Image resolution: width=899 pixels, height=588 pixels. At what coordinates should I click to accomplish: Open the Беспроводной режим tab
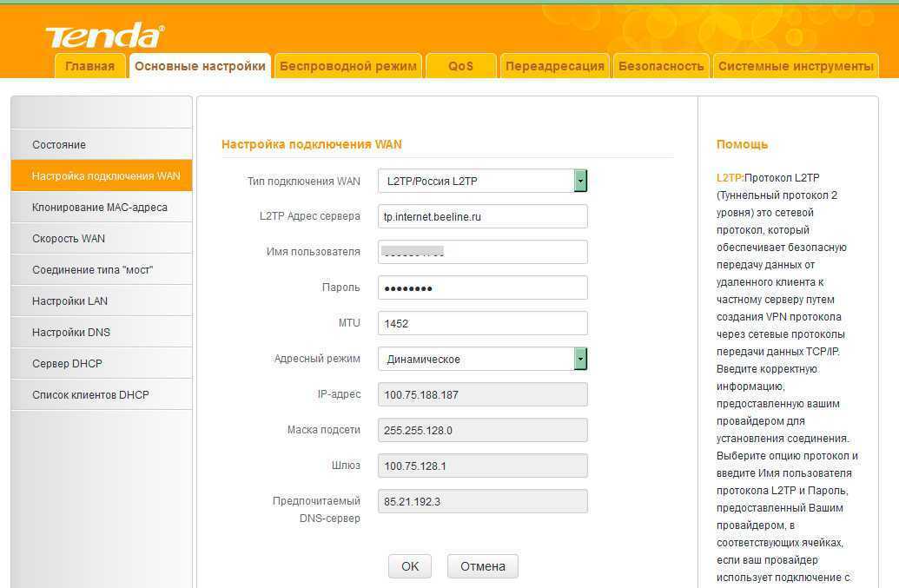(x=348, y=66)
